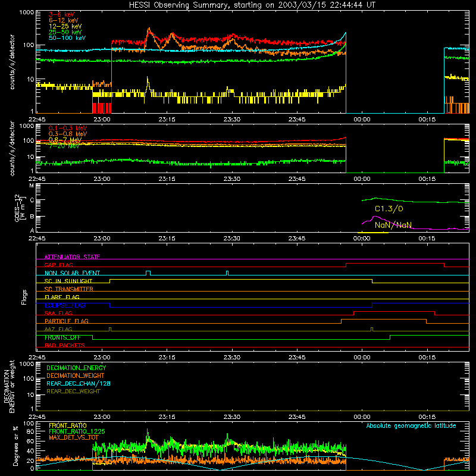Viewport: 476px width, 476px height.
Task: Click the 0.3-0.8 MeV legend label
Action: (x=68, y=134)
